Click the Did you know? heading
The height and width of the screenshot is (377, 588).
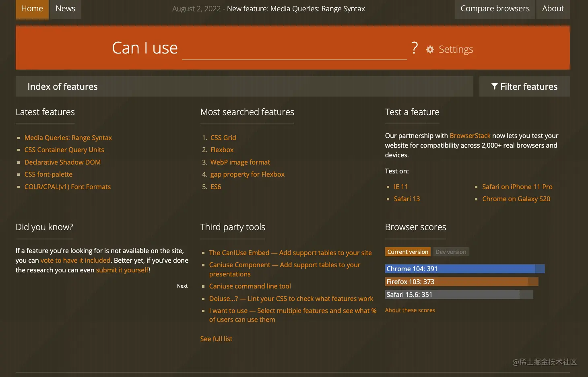pos(44,227)
